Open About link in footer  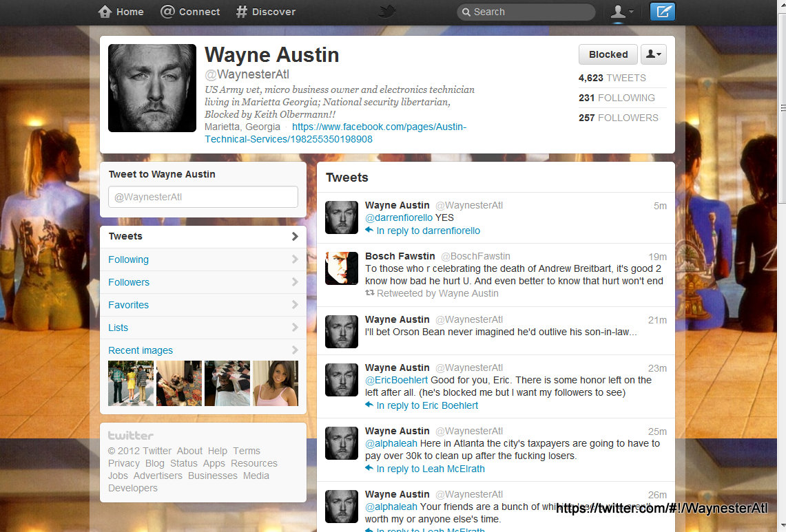tap(189, 451)
